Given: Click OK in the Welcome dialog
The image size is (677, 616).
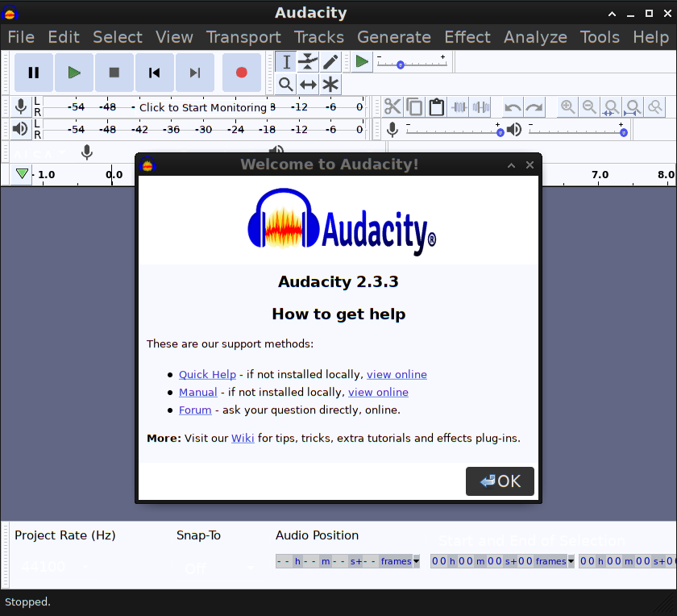Looking at the screenshot, I should click(x=500, y=481).
